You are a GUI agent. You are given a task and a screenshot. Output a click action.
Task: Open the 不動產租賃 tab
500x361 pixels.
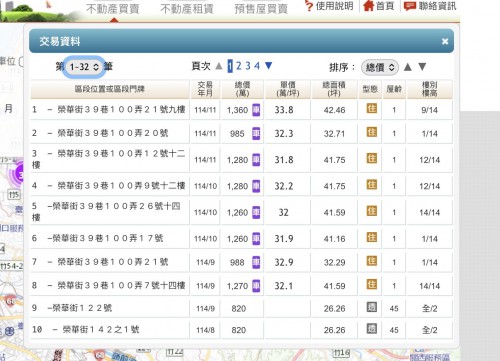[x=187, y=9]
